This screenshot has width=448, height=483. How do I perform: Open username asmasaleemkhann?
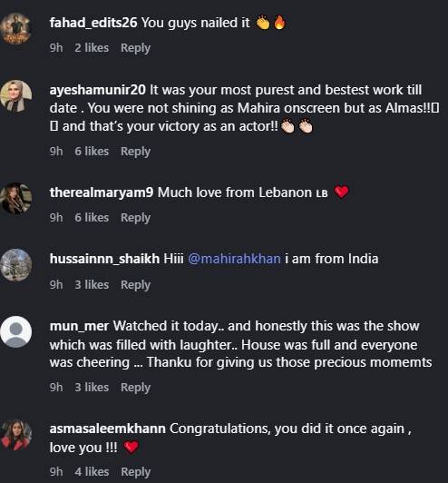click(x=107, y=429)
